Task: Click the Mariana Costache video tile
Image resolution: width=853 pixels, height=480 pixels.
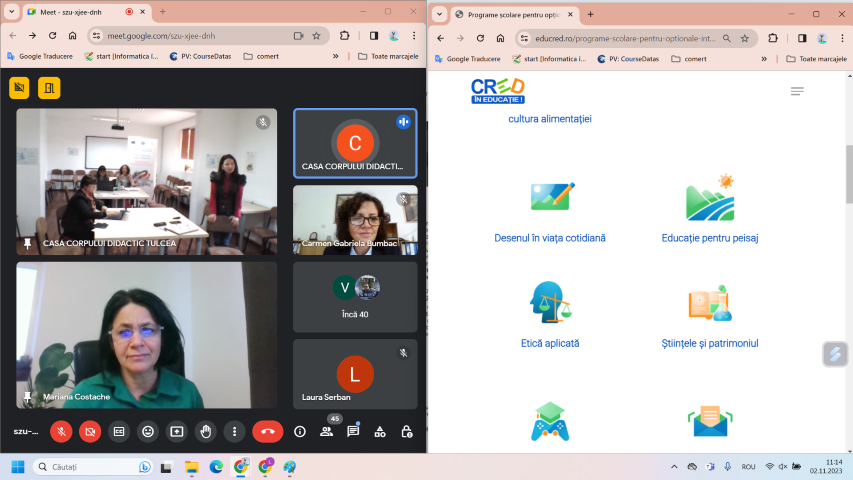Action: point(146,335)
